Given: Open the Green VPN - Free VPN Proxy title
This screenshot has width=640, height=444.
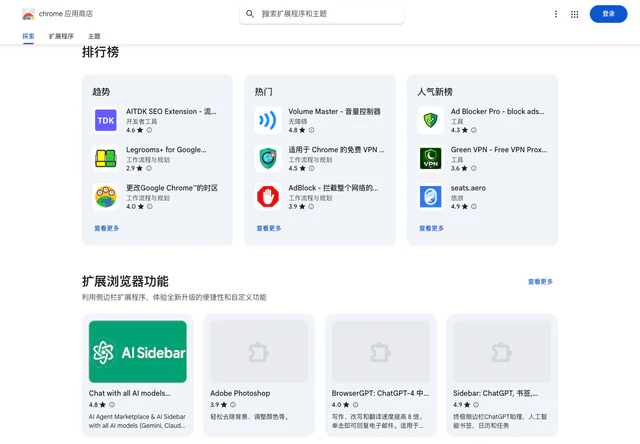Looking at the screenshot, I should 499,150.
